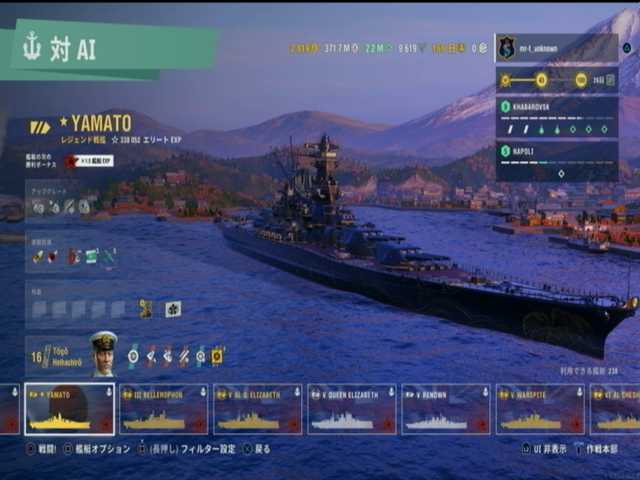640x480 pixels.
Task: Open the gold-framed last commander skill icon
Action: tap(217, 356)
